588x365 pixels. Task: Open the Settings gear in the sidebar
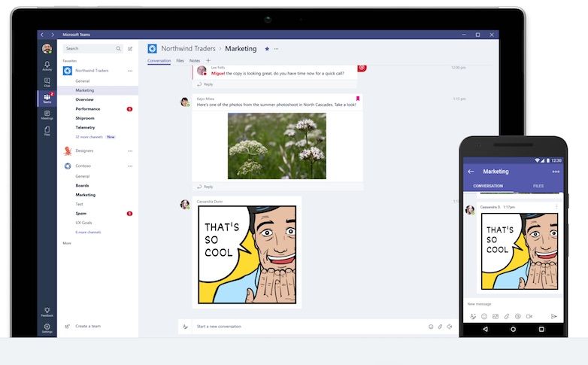[x=47, y=328]
